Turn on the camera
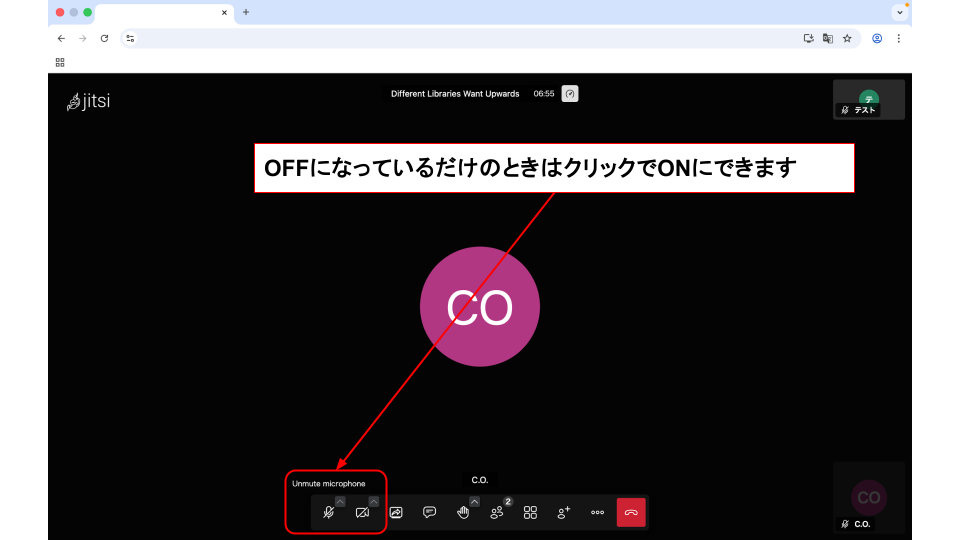Viewport: 960px width, 540px height. pyautogui.click(x=362, y=512)
